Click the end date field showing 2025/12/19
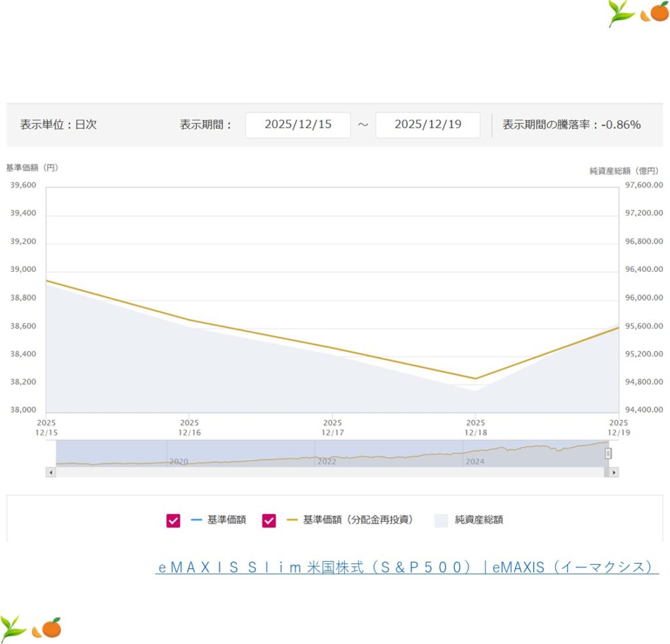 click(x=427, y=125)
